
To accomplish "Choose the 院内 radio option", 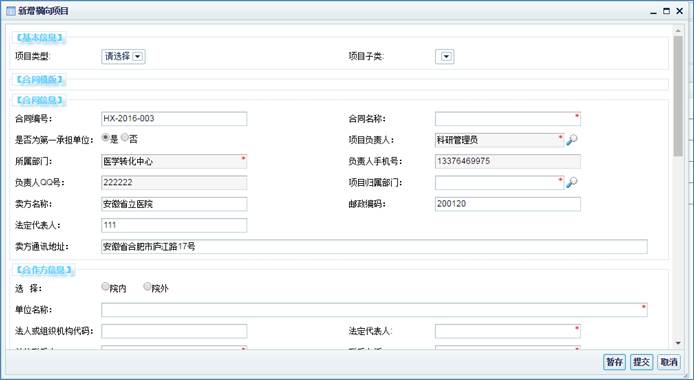I will (105, 287).
